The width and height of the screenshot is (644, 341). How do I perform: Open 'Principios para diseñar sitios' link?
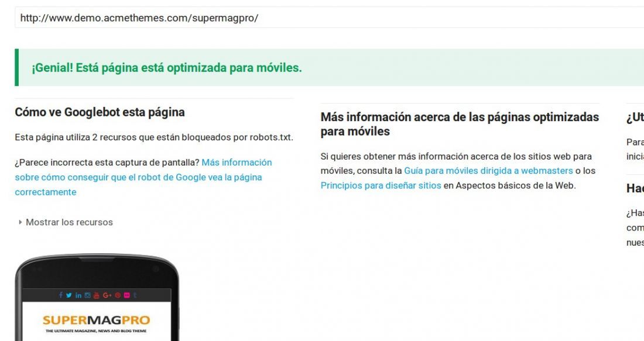tap(381, 185)
